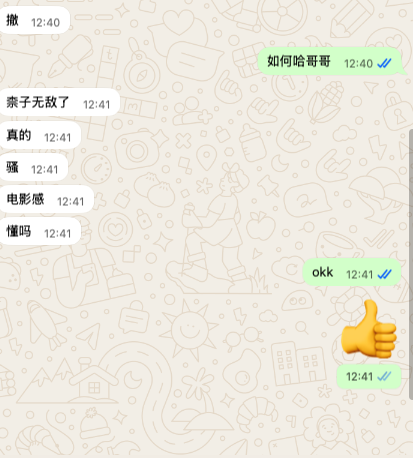Click the 12:40 time in 如何哈哥哥 bubble
The height and width of the screenshot is (458, 413).
coord(358,63)
